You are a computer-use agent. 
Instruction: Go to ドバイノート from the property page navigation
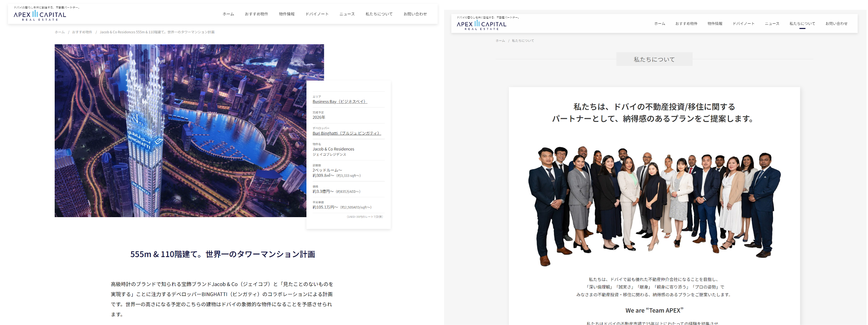pyautogui.click(x=317, y=14)
